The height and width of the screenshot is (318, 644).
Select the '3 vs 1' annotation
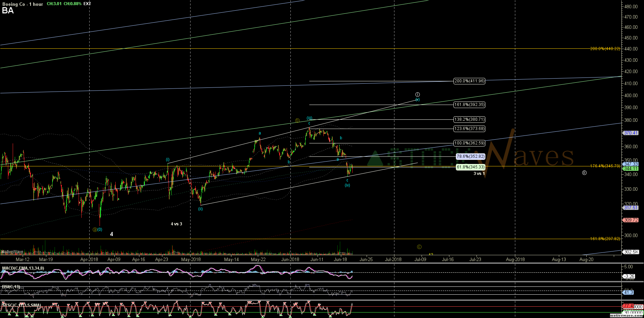point(479,174)
